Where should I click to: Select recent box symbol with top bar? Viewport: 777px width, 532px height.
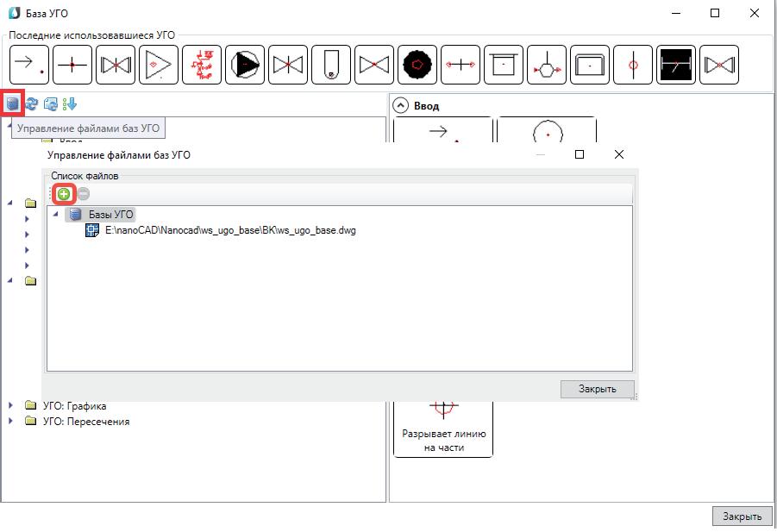point(504,65)
